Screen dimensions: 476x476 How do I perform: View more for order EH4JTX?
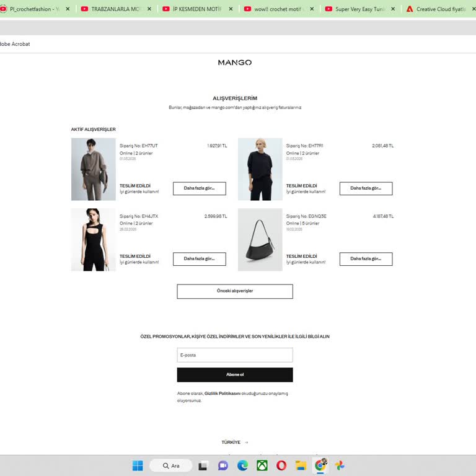tap(200, 259)
